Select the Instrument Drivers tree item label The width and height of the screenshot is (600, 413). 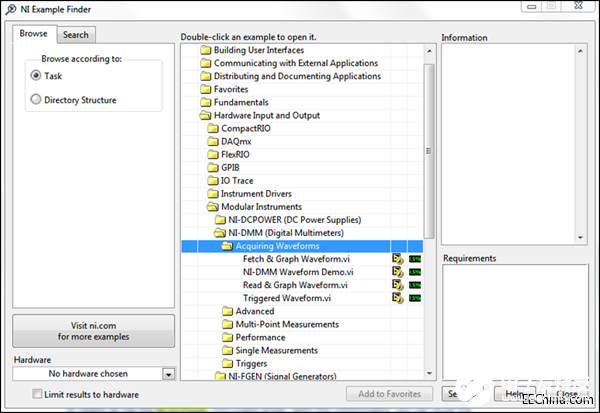pos(256,194)
